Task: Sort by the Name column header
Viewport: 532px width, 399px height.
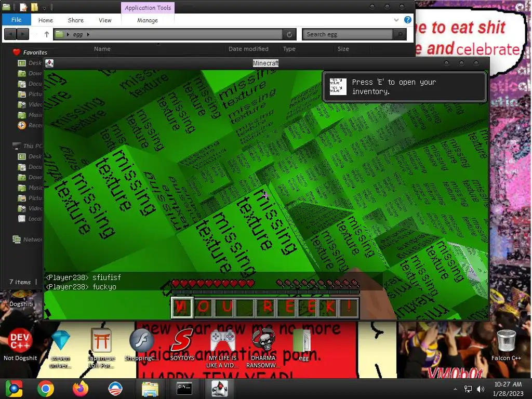Action: (102, 49)
